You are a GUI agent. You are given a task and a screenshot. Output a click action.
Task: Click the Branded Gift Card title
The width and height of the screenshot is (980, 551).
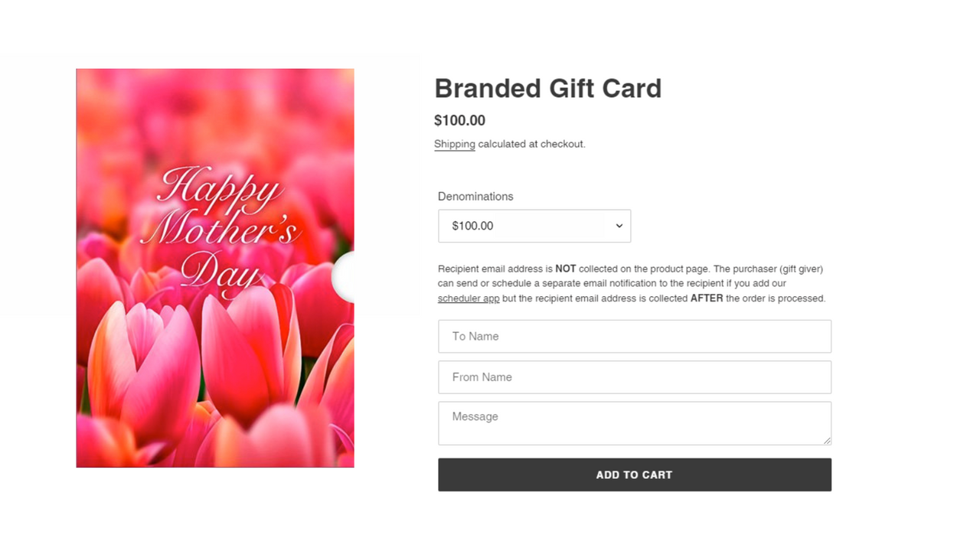pyautogui.click(x=547, y=88)
